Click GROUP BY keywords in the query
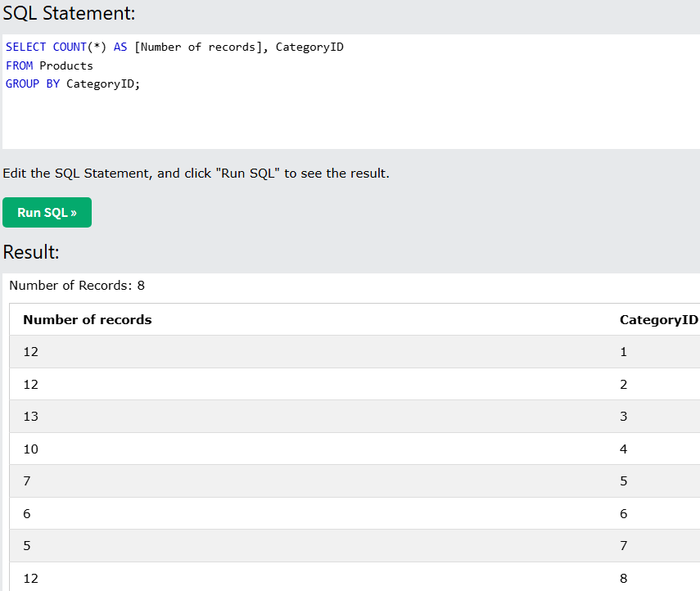Viewport: 700px width, 591px height. pos(33,83)
